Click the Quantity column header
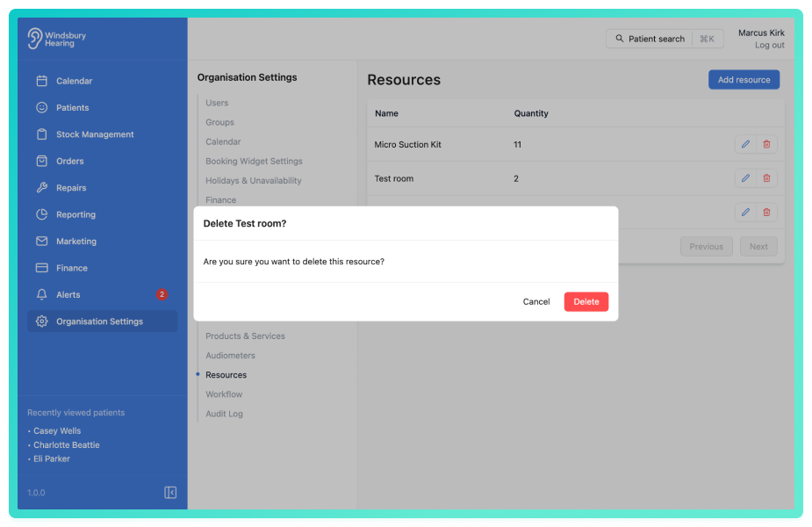812x527 pixels. tap(531, 113)
